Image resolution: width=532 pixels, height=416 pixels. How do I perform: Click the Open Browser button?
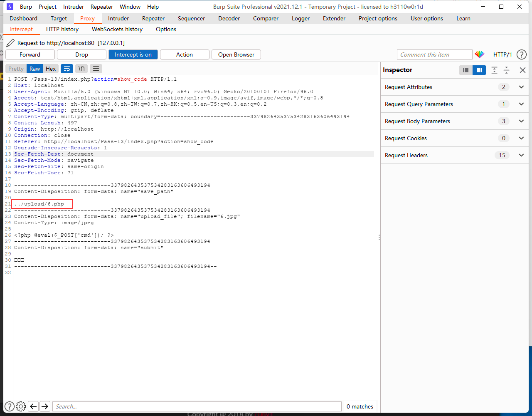coord(236,54)
